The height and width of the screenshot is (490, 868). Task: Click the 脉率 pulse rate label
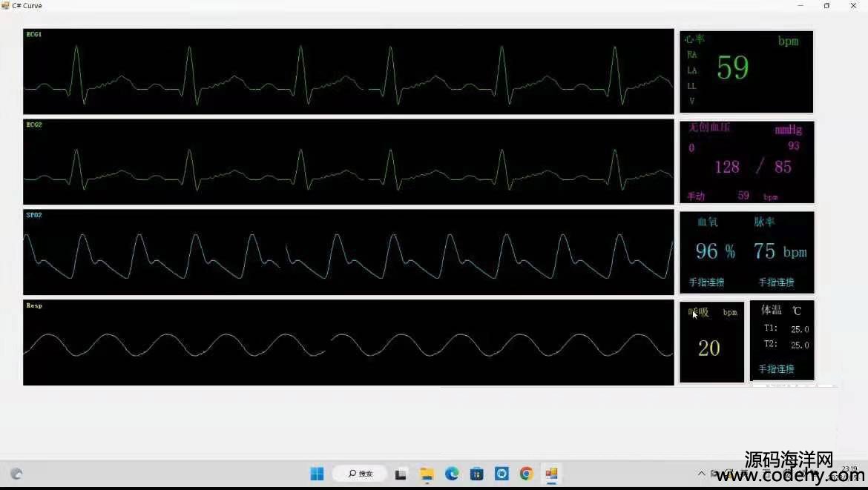point(764,222)
